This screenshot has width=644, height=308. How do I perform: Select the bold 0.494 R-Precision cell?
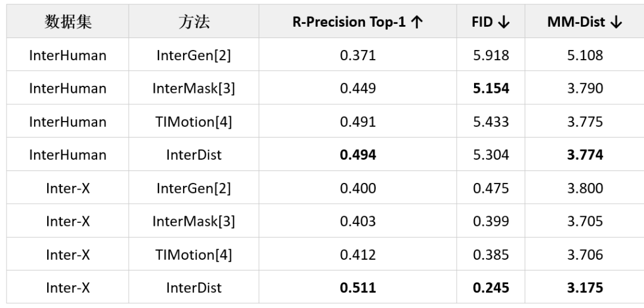358,155
